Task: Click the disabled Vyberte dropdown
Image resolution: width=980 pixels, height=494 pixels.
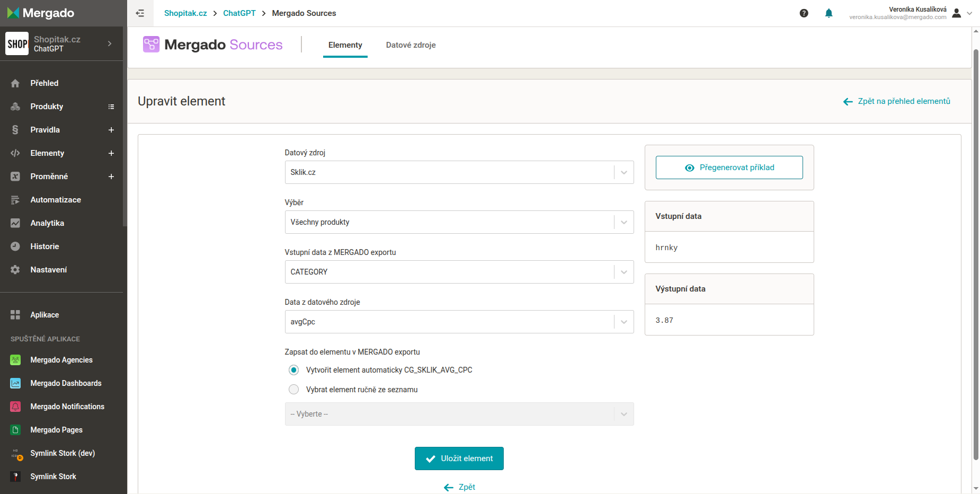Action: pos(459,414)
